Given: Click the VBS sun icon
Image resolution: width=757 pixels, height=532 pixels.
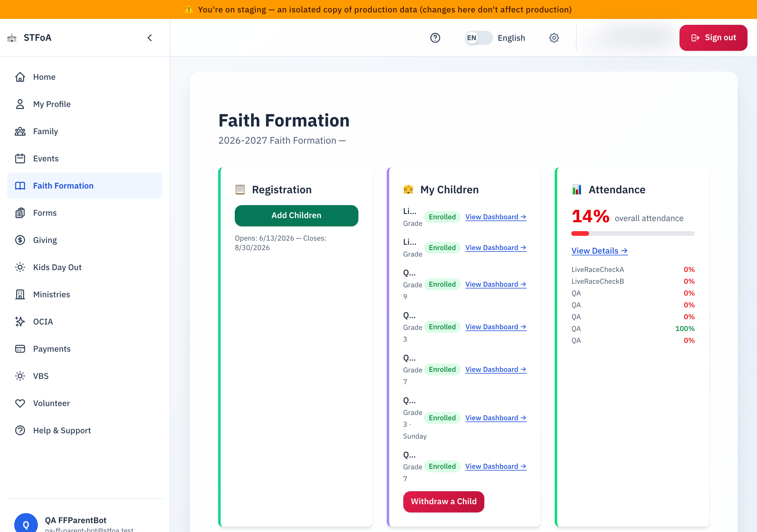Looking at the screenshot, I should [x=20, y=376].
